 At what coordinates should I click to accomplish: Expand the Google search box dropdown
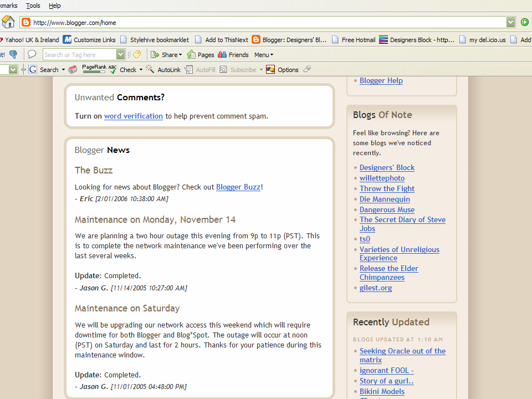(13, 70)
